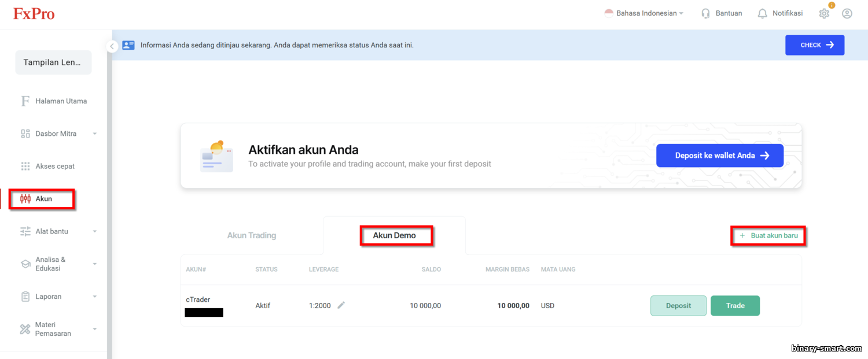The width and height of the screenshot is (868, 359).
Task: Click the LEVERAGE column header
Action: tap(323, 269)
